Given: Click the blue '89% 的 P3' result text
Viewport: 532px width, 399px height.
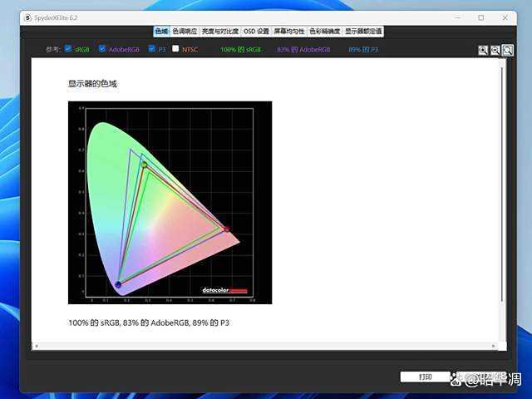Looking at the screenshot, I should (363, 50).
